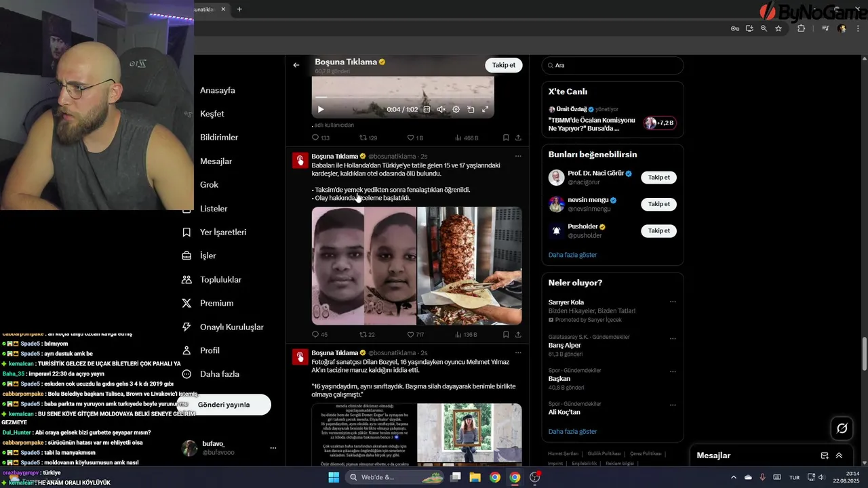Show hidden system tray icons

pos(733,477)
